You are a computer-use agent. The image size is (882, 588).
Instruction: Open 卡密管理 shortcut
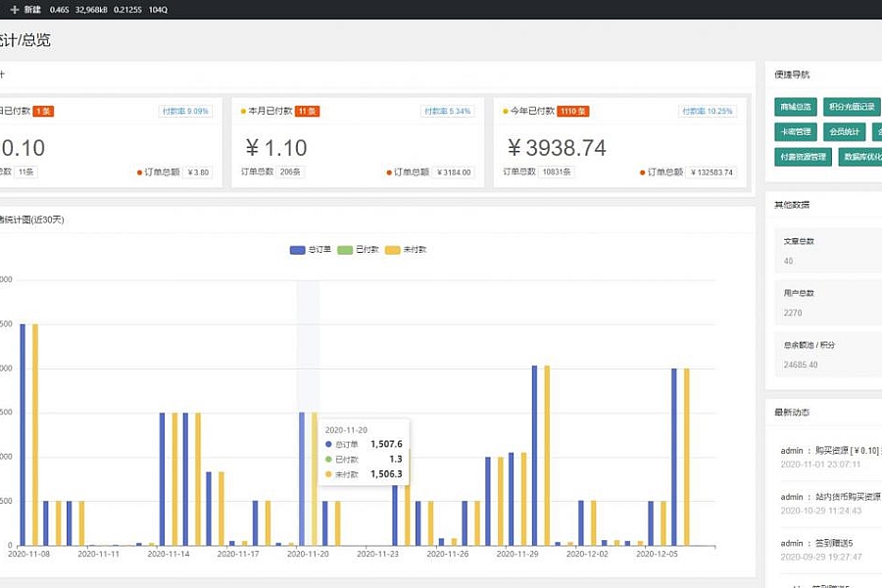pos(796,131)
